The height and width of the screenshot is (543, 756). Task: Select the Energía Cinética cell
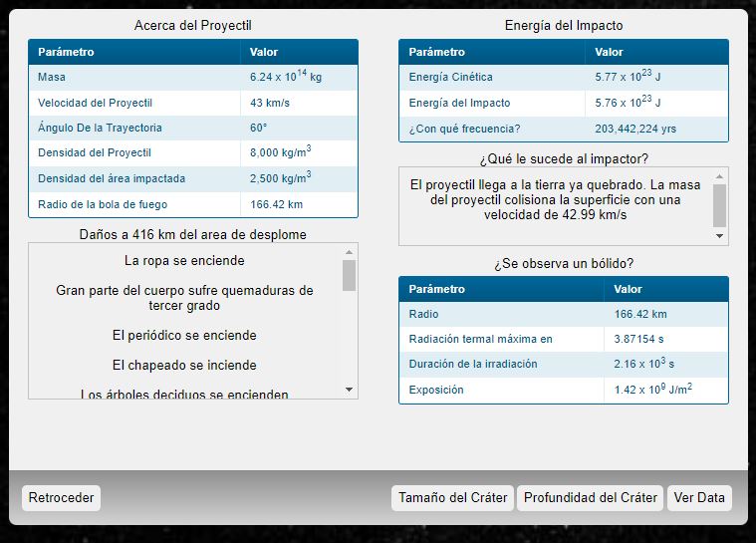(x=492, y=77)
